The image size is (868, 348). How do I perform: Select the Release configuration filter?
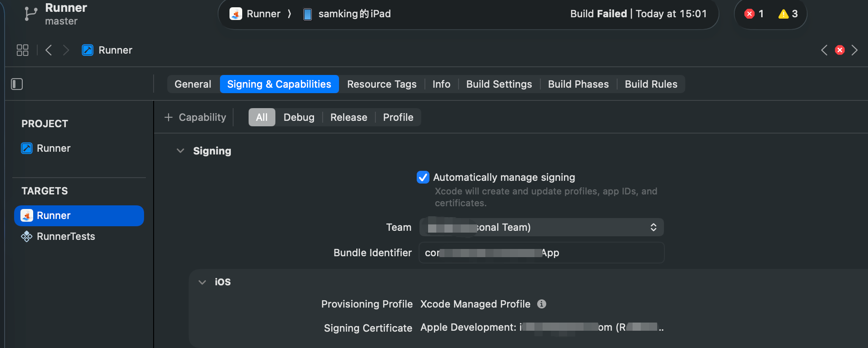pos(349,117)
